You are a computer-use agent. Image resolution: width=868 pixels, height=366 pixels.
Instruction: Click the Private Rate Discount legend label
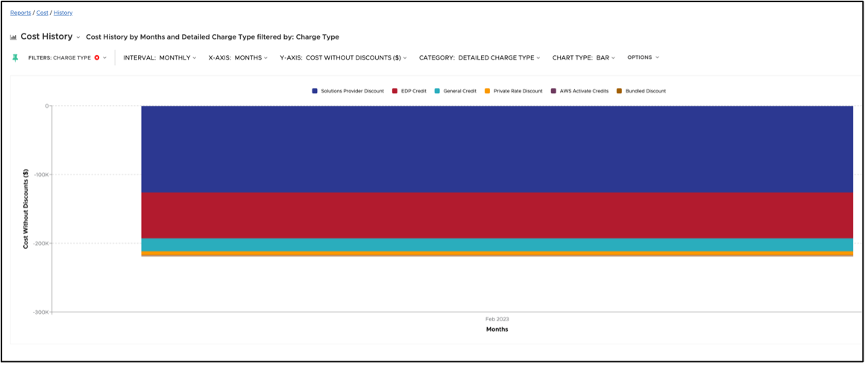[518, 91]
